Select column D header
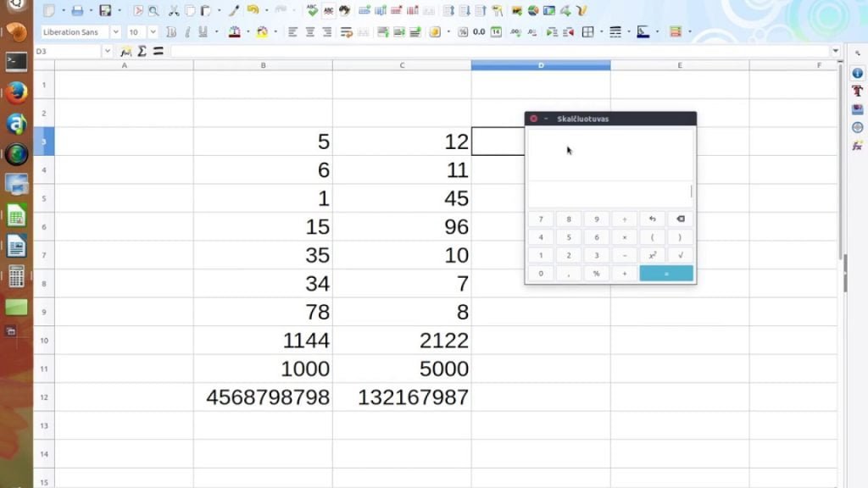The height and width of the screenshot is (488, 868). 541,65
